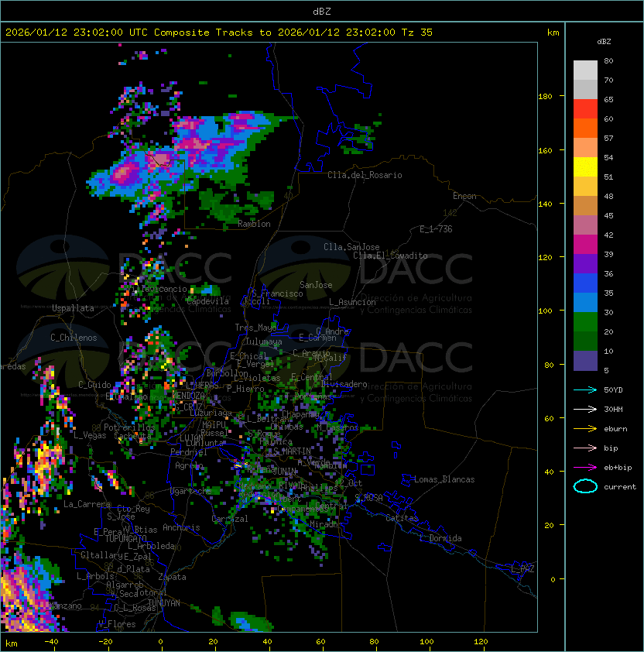Click the 'current' legend label

pos(620,487)
